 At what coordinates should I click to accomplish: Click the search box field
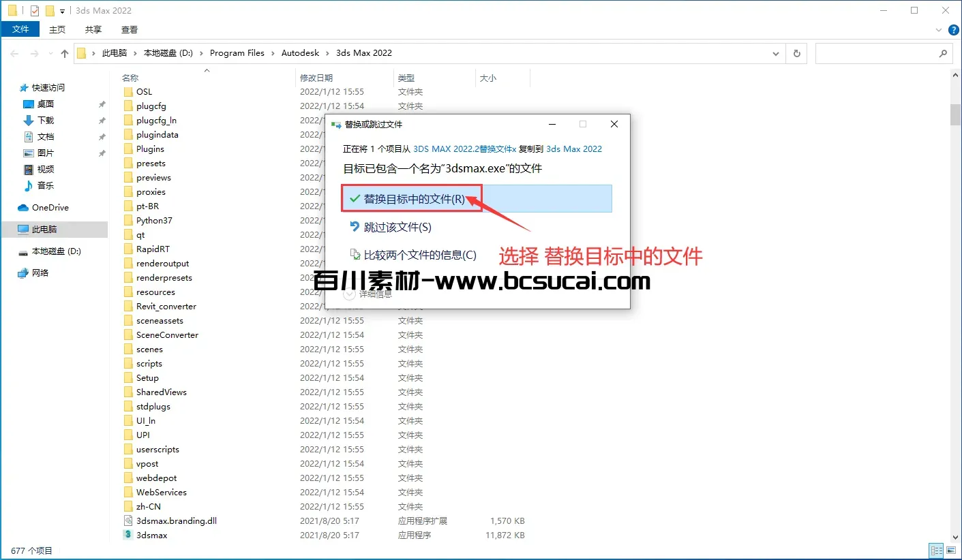pos(883,53)
